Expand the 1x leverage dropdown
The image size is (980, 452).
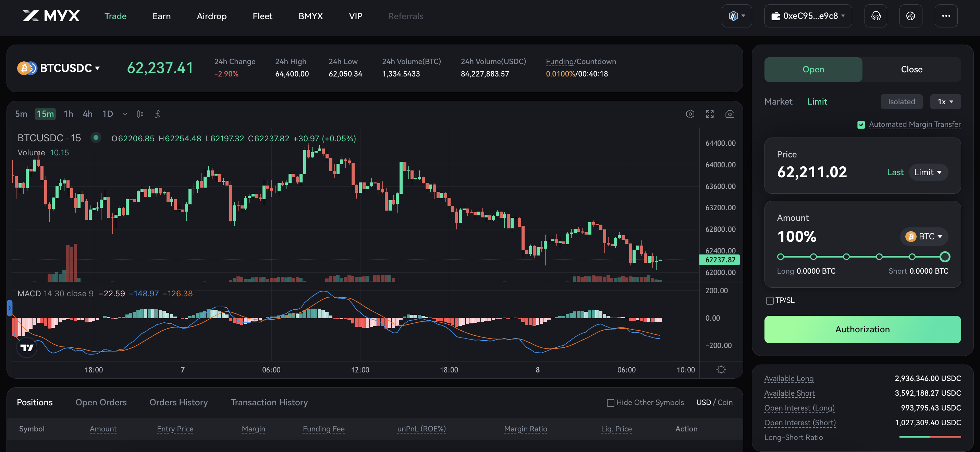(x=945, y=102)
